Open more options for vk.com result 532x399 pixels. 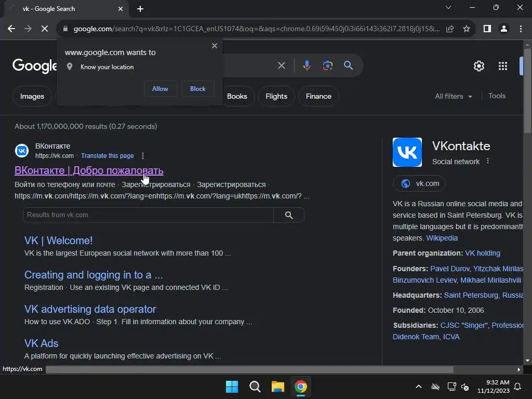(142, 156)
